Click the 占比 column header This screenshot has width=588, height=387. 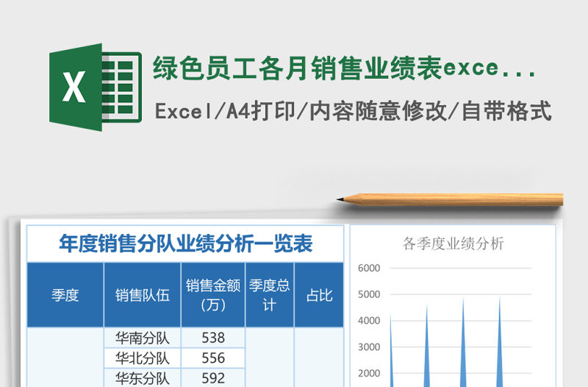319,295
